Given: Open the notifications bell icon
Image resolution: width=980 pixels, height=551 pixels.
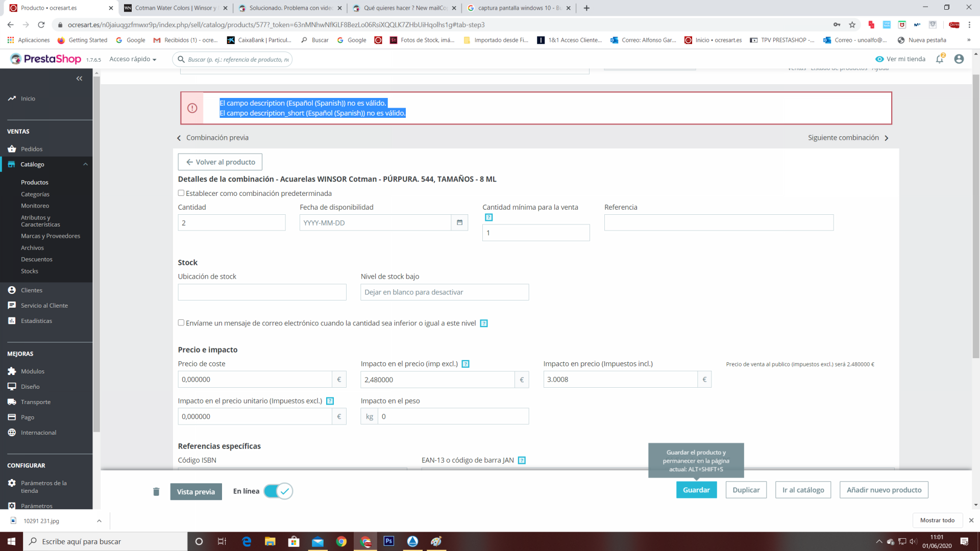Looking at the screenshot, I should click(x=939, y=59).
